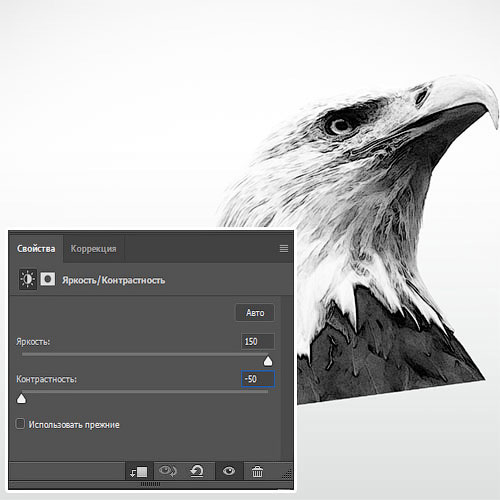Click the panel resize grip corner

[x=288, y=474]
